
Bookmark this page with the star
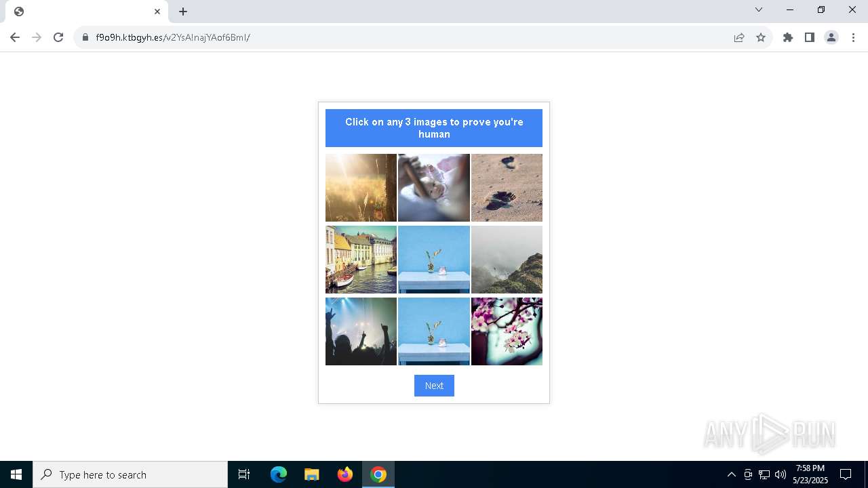pos(761,37)
